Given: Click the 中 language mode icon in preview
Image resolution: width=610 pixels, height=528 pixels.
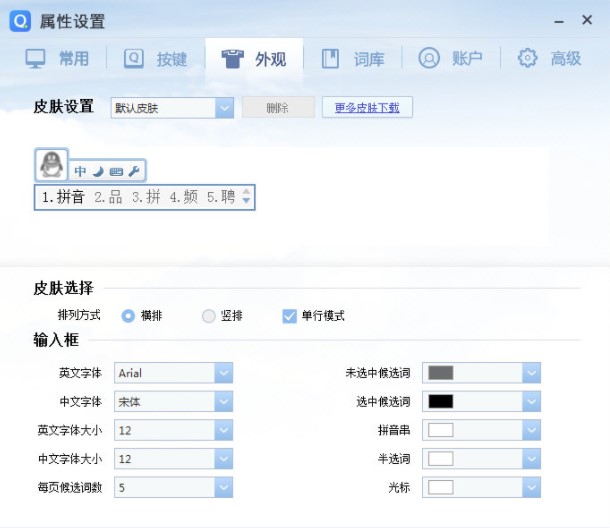Looking at the screenshot, I should (80, 171).
